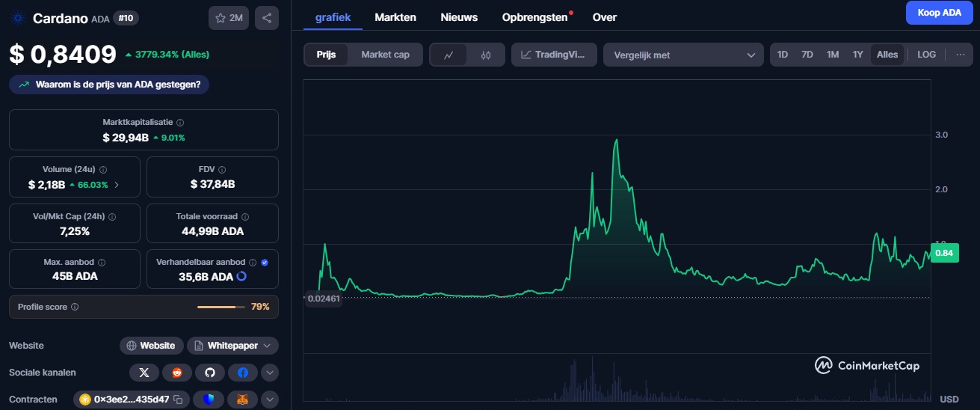Switch to the Markten tab
Image resolution: width=980 pixels, height=410 pixels.
coord(395,16)
